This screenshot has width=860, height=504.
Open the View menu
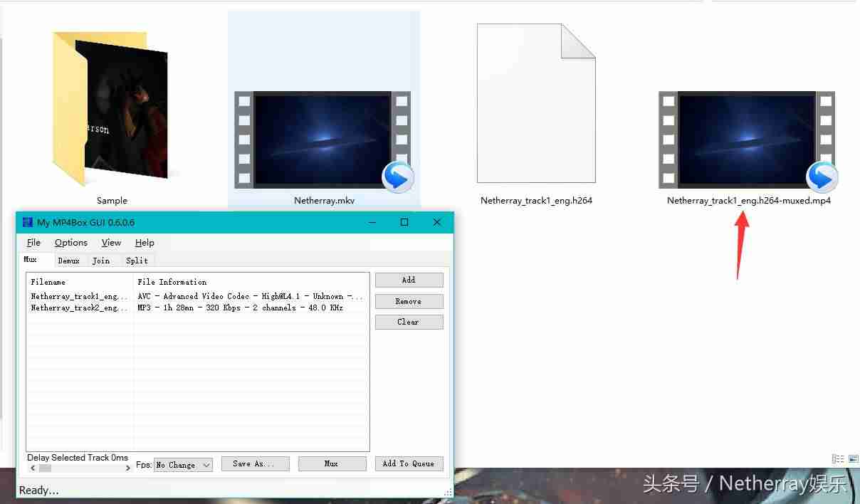pyautogui.click(x=111, y=243)
